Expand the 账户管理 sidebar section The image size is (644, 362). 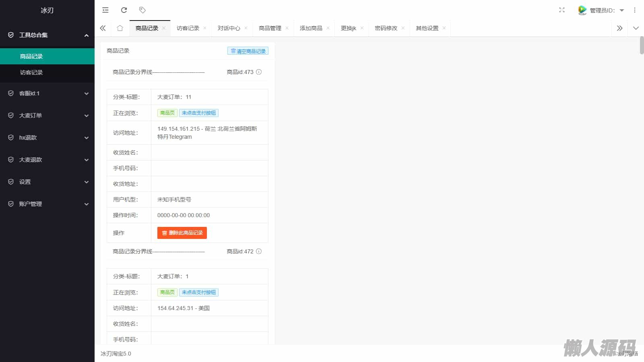(47, 204)
